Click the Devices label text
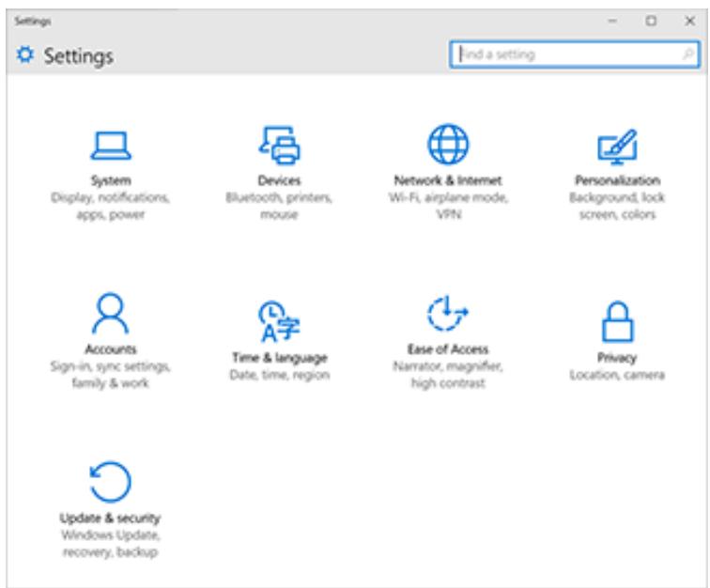This screenshot has height=588, width=710. click(279, 180)
